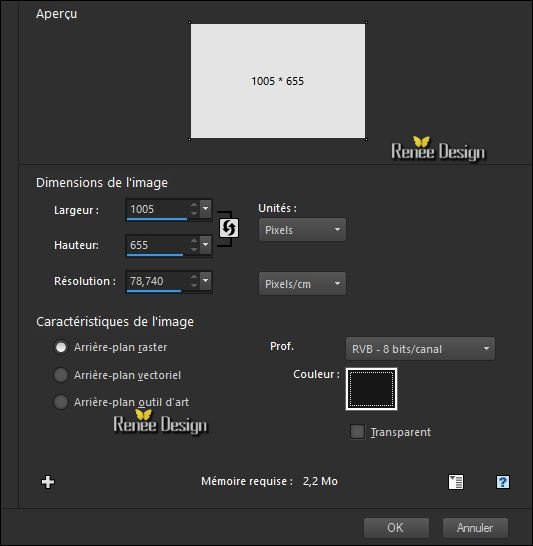Expand the Pixels/cm resolution units dropdown
The width and height of the screenshot is (533, 546).
click(302, 284)
